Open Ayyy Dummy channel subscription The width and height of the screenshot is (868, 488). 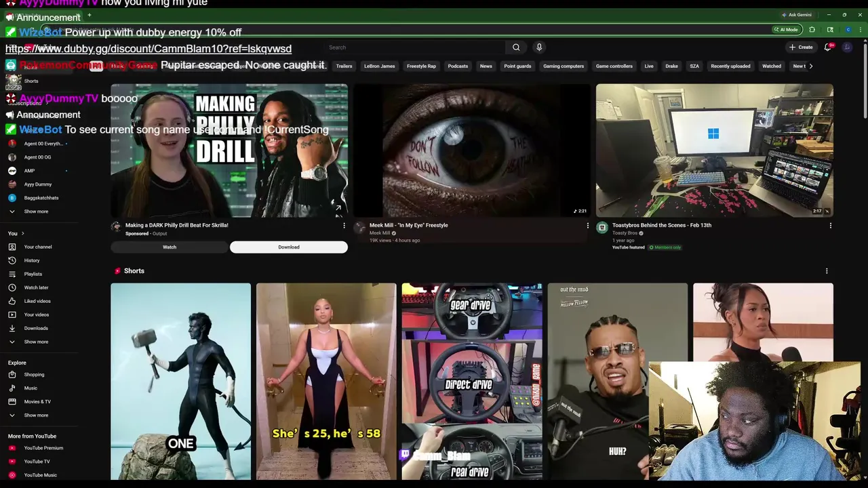[39, 184]
